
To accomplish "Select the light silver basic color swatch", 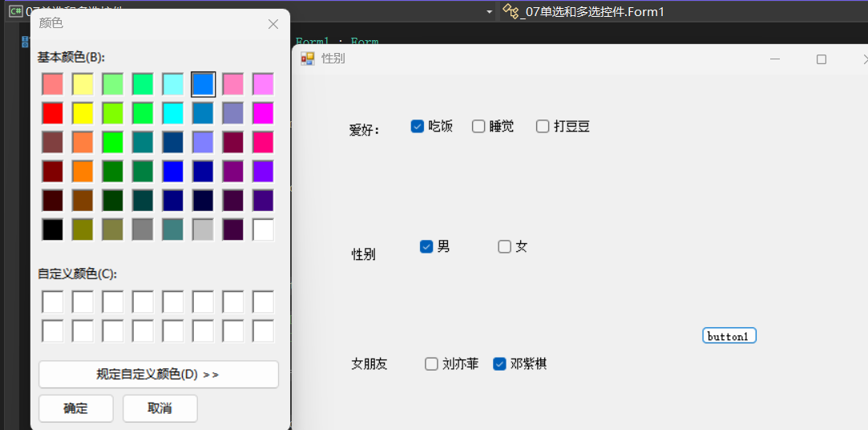I will click(203, 229).
